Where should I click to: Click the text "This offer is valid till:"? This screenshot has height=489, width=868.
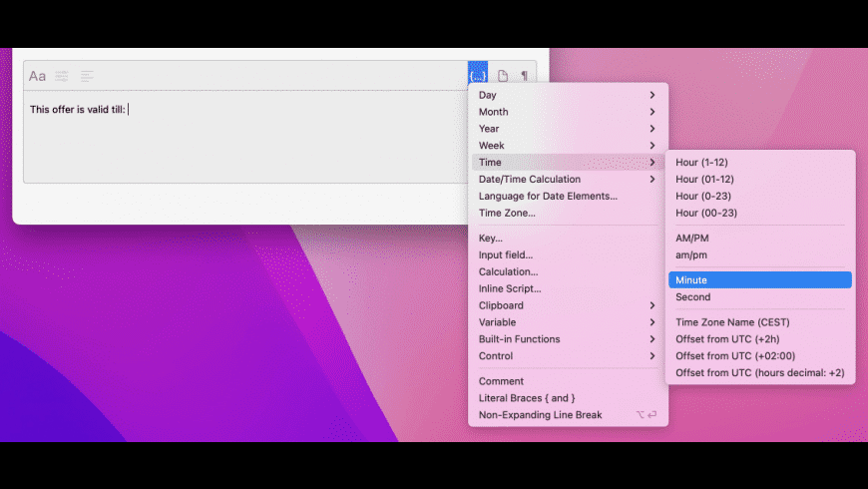pyautogui.click(x=78, y=110)
